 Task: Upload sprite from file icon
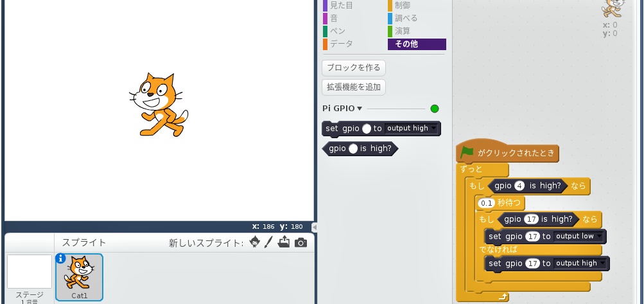(283, 242)
